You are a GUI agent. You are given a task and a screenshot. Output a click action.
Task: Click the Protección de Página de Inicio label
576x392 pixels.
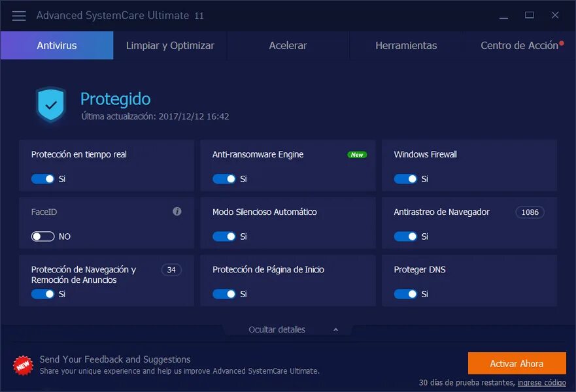268,270
